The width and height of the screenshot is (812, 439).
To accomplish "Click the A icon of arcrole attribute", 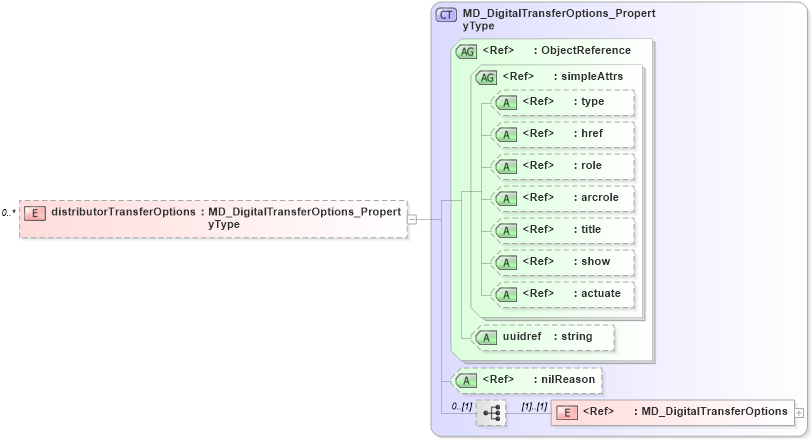I will 506,198.
